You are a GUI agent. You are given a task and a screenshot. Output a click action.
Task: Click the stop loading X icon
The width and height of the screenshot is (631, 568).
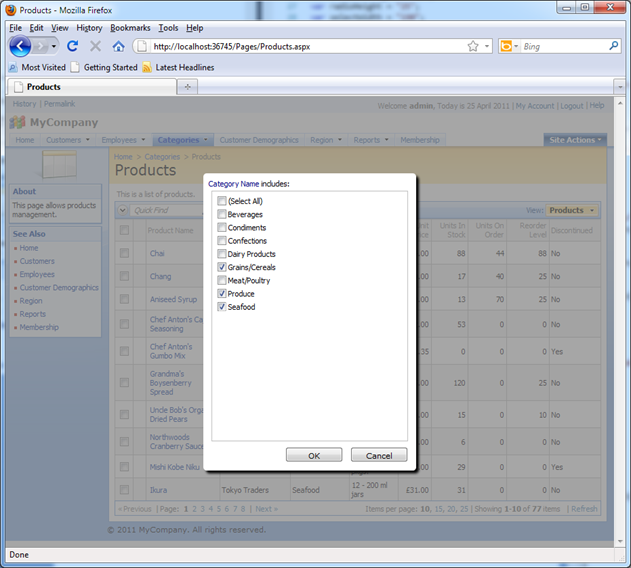(95, 46)
